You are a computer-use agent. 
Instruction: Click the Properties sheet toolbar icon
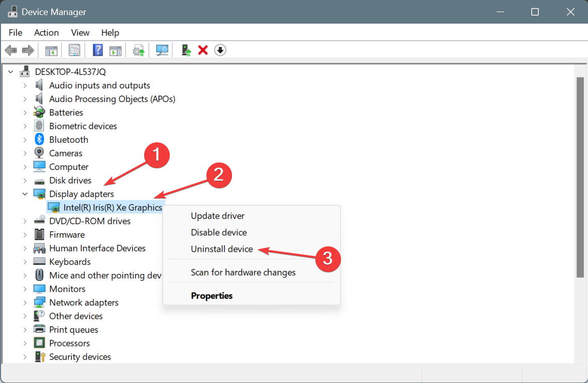point(74,50)
